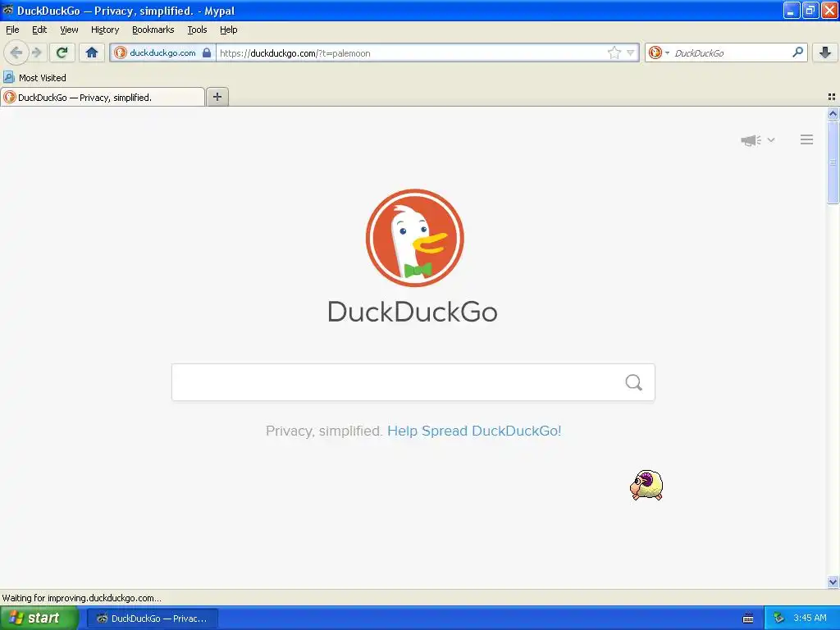Bookmark this page with the star icon
This screenshot has height=630, width=840.
click(614, 52)
